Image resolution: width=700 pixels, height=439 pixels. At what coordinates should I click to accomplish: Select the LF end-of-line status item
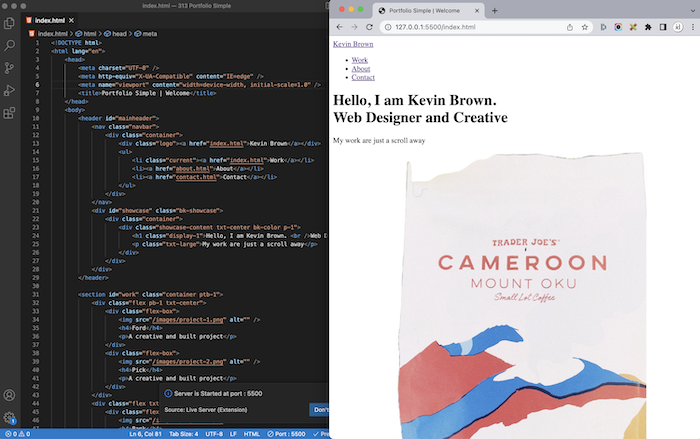click(x=233, y=434)
